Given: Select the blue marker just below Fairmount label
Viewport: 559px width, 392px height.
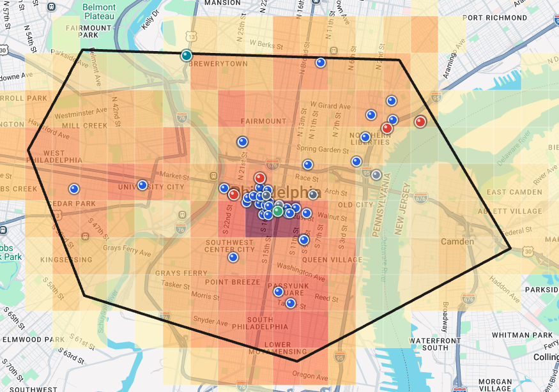Looking at the screenshot, I should (x=242, y=142).
